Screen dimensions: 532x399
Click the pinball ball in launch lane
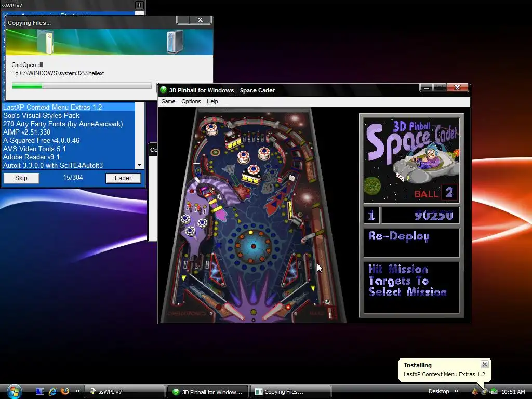pos(327,301)
